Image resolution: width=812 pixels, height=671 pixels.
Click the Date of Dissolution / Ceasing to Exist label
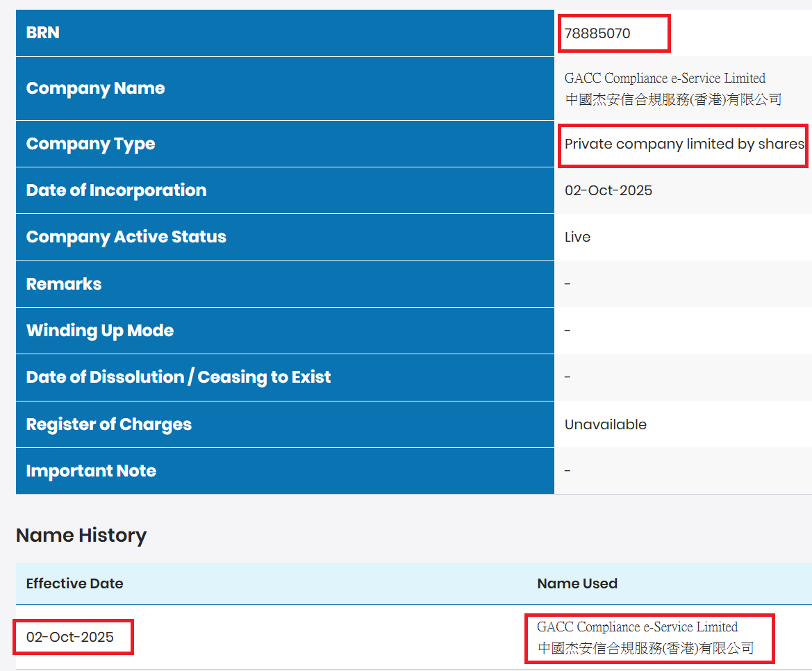pyautogui.click(x=178, y=377)
